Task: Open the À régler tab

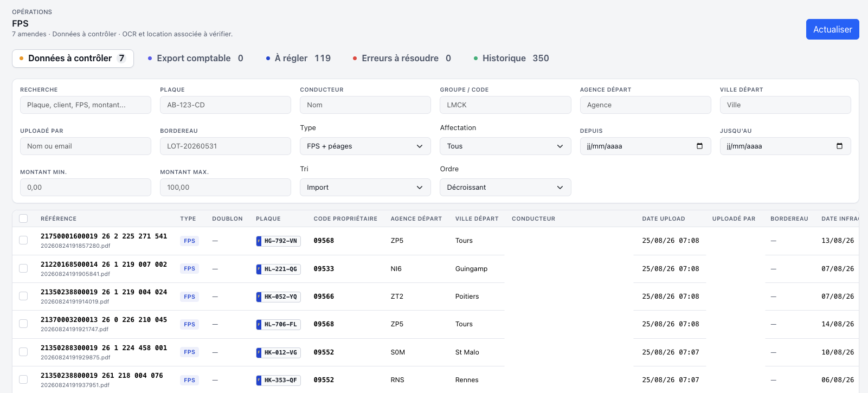Action: [x=298, y=59]
